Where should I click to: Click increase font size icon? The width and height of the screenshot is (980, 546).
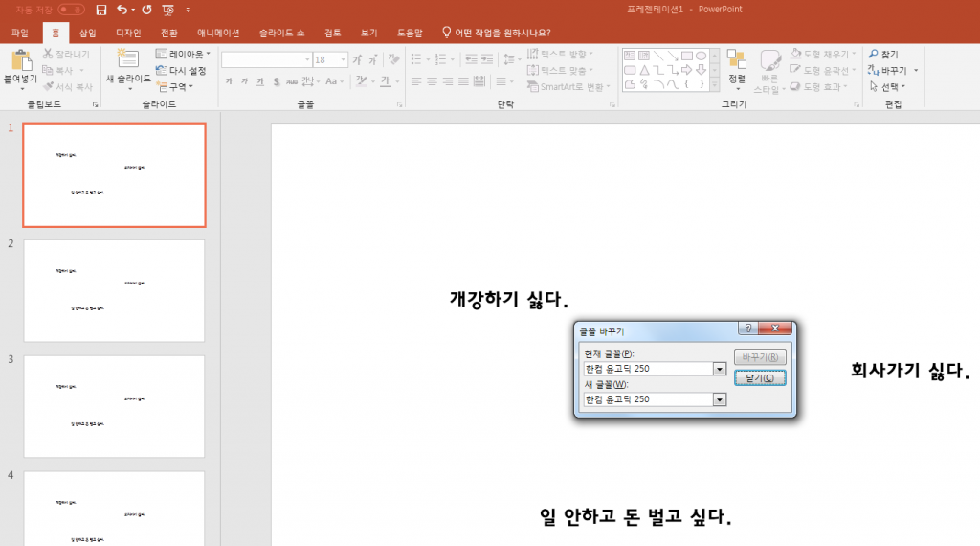tap(357, 59)
